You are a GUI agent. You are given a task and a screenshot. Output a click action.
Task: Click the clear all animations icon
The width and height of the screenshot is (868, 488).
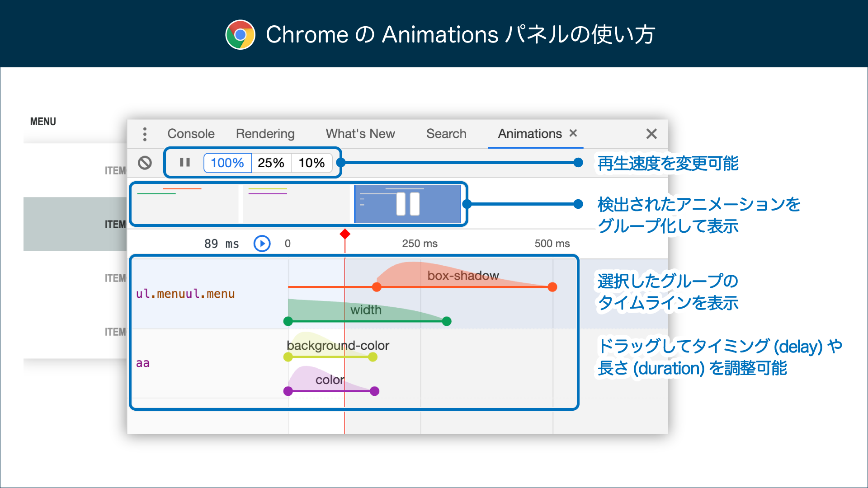[145, 163]
